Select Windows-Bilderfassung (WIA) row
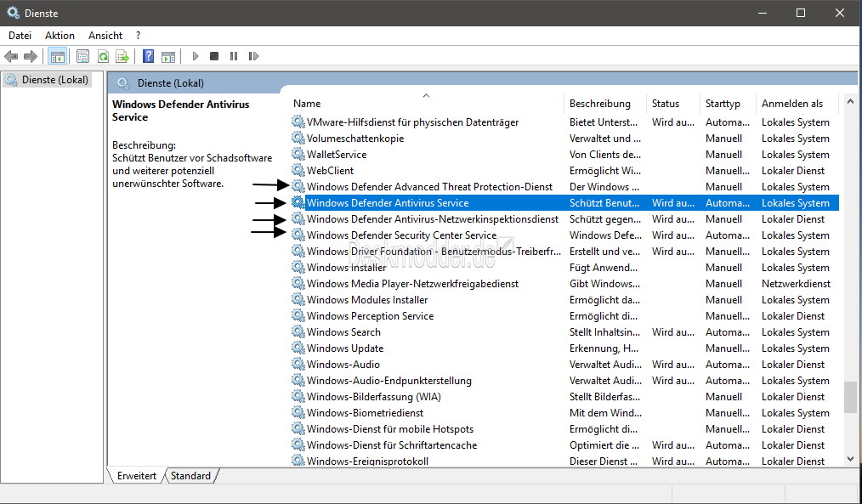 (x=564, y=397)
